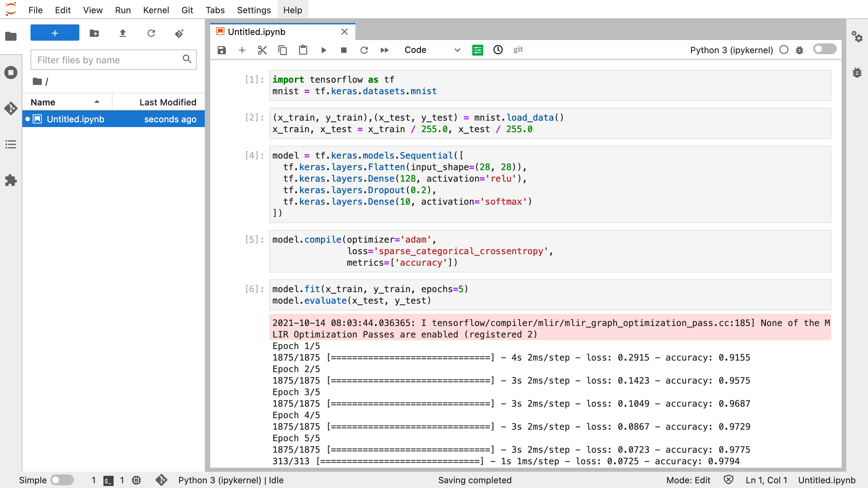Select Untitled.ipynb in file browser
Image resolution: width=868 pixels, height=488 pixels.
coord(114,119)
